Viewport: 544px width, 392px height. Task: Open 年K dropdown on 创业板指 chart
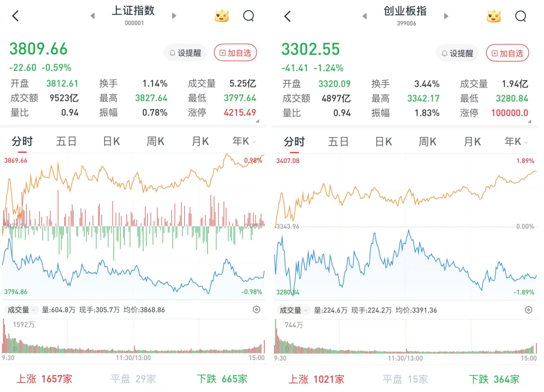coord(516,141)
